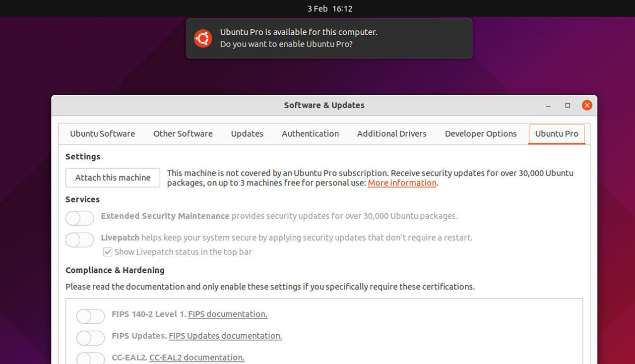Uncheck Show Livepatch status in top bar
Viewport: 635px width, 364px height.
click(108, 252)
